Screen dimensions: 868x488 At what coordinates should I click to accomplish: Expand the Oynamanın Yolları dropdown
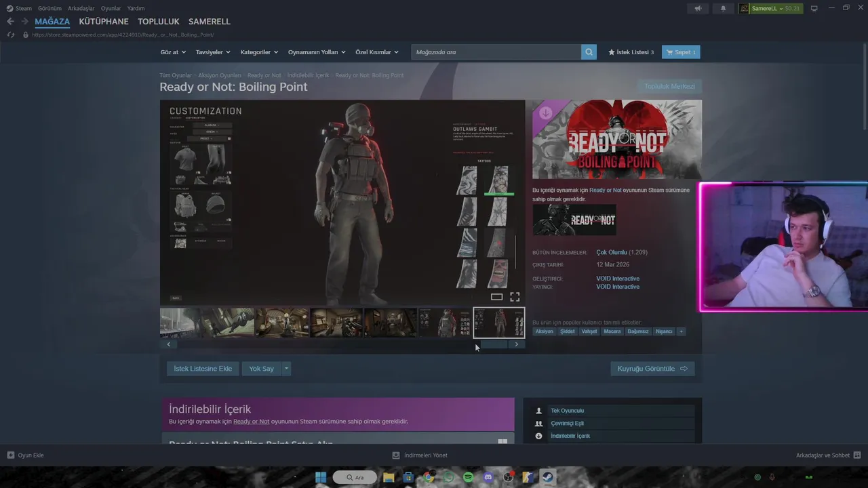(x=317, y=52)
